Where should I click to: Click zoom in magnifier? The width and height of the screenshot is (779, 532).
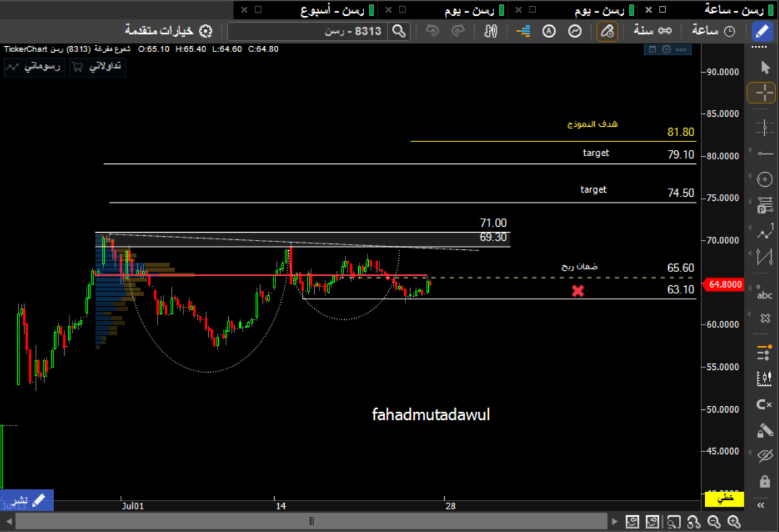coord(734,521)
